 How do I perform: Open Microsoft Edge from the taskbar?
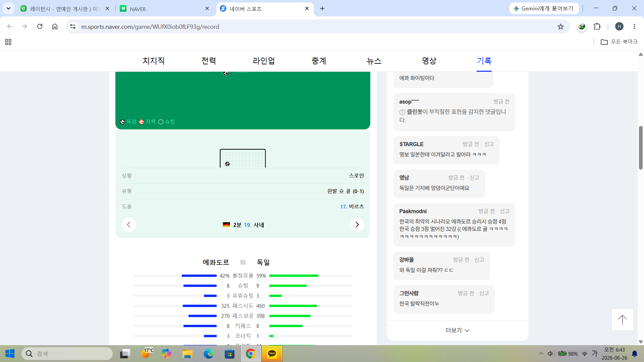208,354
